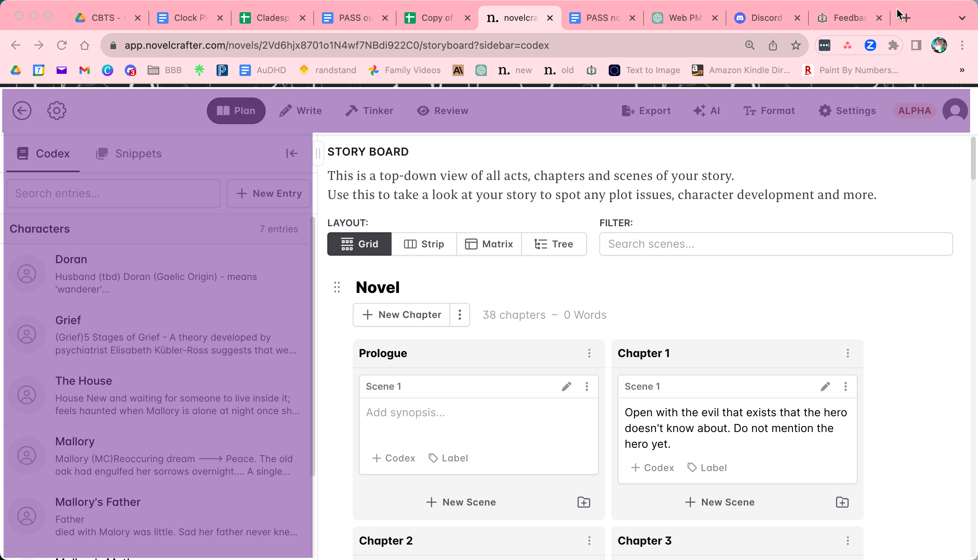Open the Settings in the app header
Viewport: 978px width, 560px height.
click(847, 111)
